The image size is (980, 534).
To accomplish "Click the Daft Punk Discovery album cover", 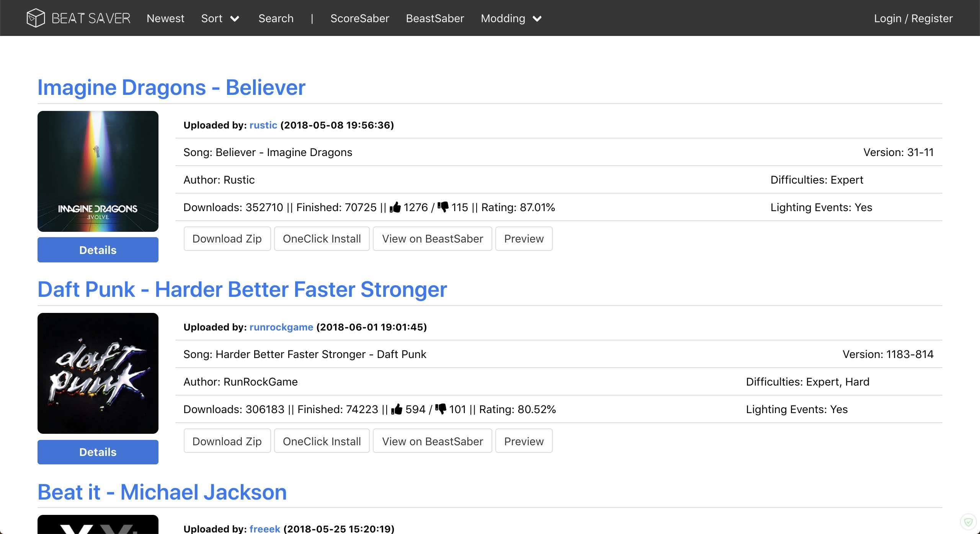I will [x=98, y=373].
